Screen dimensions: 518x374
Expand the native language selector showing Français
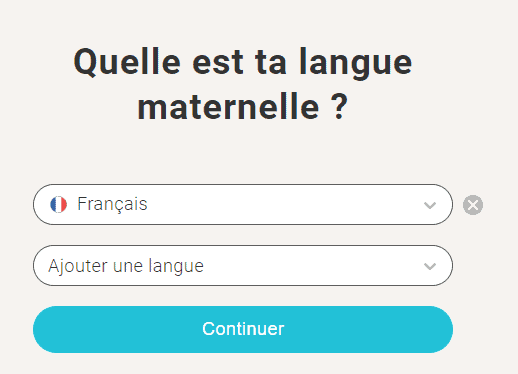243,204
